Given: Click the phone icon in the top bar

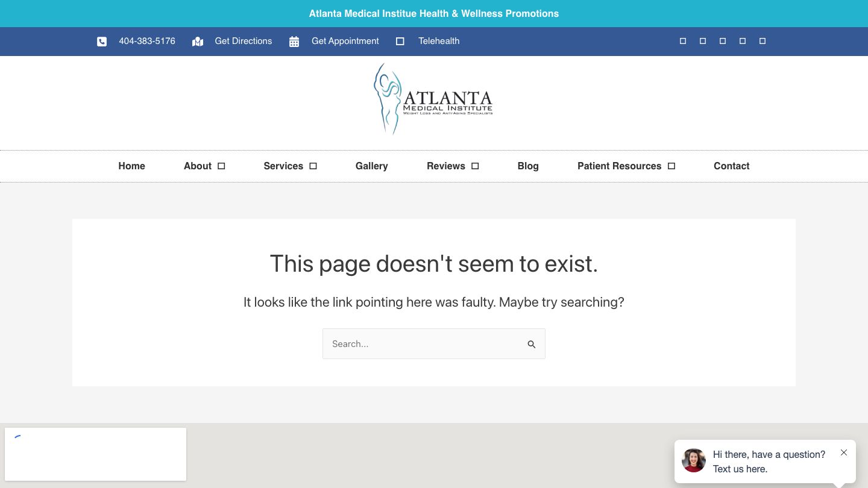Looking at the screenshot, I should pyautogui.click(x=102, y=41).
